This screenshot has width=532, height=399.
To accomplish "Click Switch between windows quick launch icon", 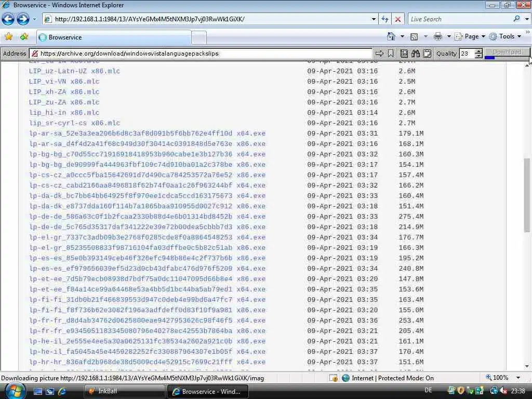I will (x=50, y=391).
